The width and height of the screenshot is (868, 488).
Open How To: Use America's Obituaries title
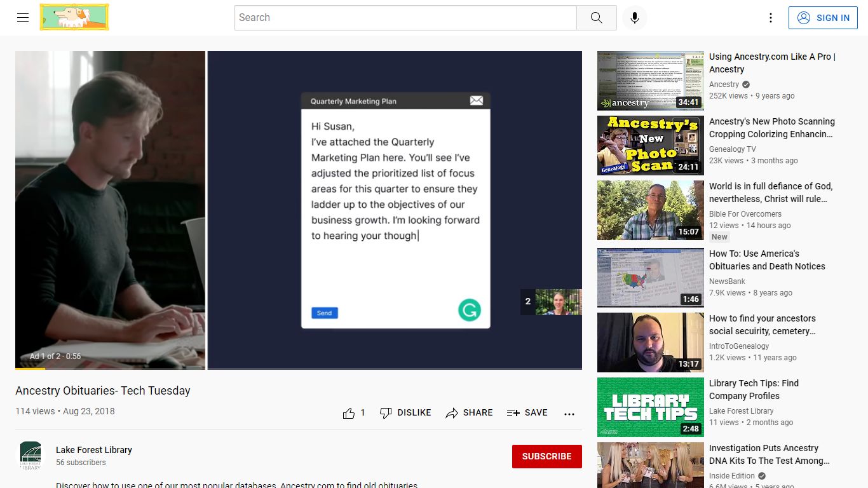pyautogui.click(x=767, y=260)
